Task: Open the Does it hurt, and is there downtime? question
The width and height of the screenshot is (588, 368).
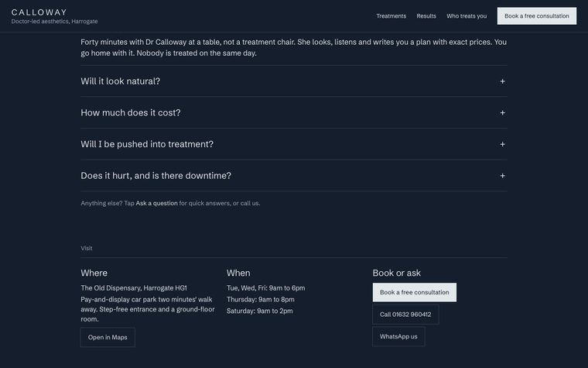Action: point(294,176)
